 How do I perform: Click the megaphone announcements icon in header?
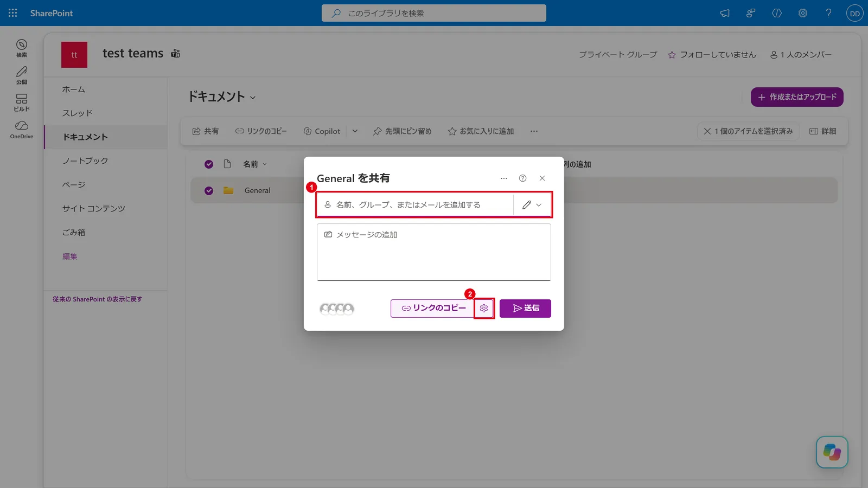coord(725,13)
